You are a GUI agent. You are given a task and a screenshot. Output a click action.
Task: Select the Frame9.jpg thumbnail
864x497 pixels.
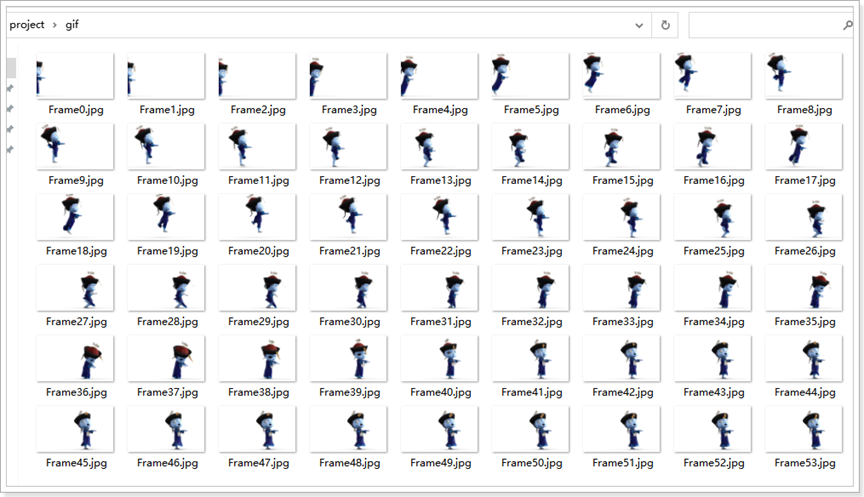(x=75, y=147)
